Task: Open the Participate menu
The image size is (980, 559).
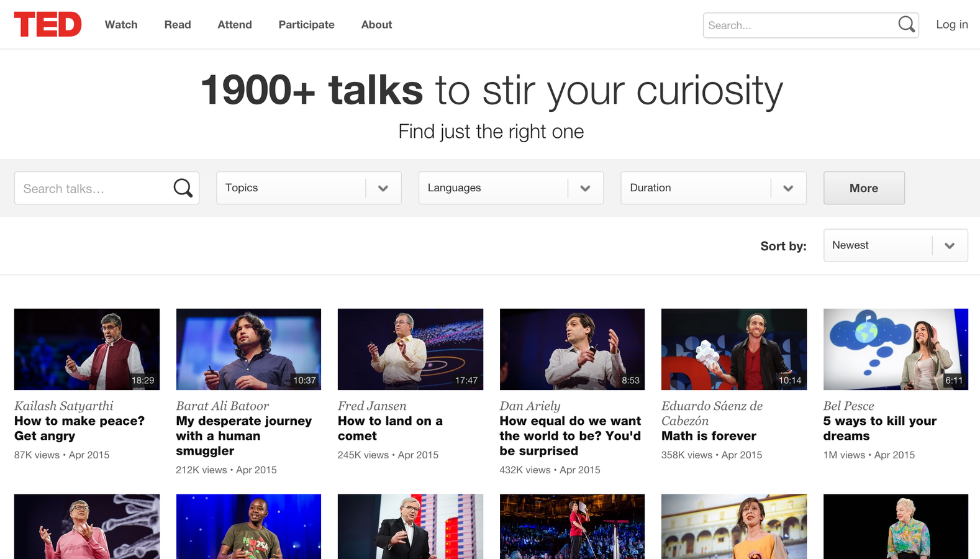Action: [x=306, y=25]
